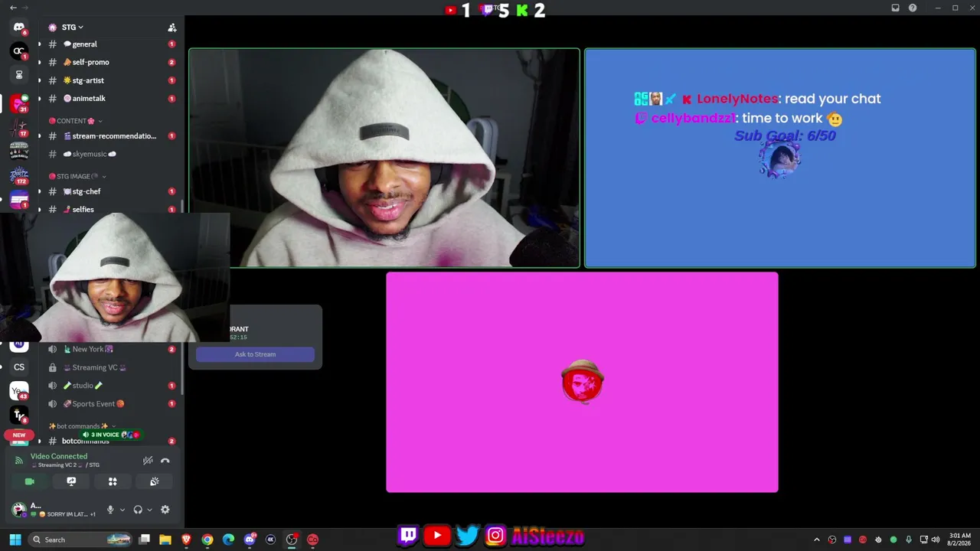Open the stg-artist channel
The width and height of the screenshot is (980, 551).
pos(110,80)
